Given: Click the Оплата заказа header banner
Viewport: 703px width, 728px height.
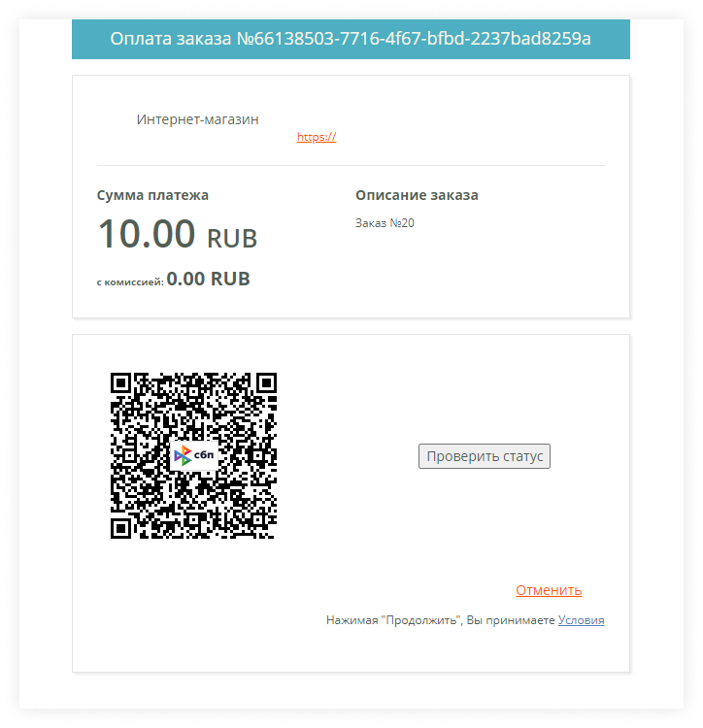Looking at the screenshot, I should (351, 39).
